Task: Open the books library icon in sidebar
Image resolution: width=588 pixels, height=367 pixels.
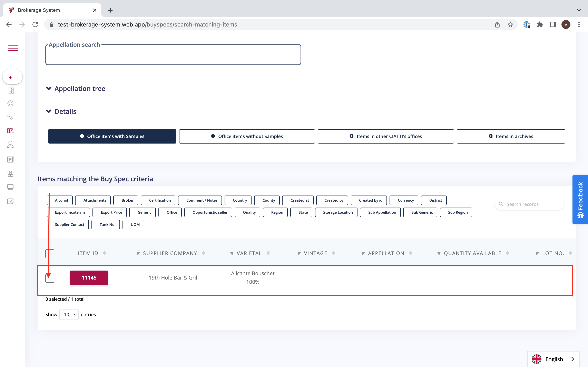Action: (10, 131)
